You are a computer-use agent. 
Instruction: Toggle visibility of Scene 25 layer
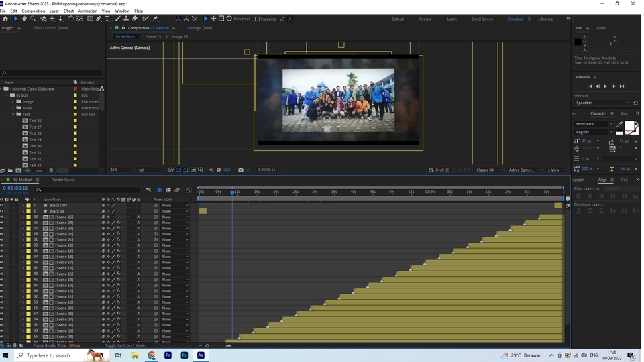(2, 217)
